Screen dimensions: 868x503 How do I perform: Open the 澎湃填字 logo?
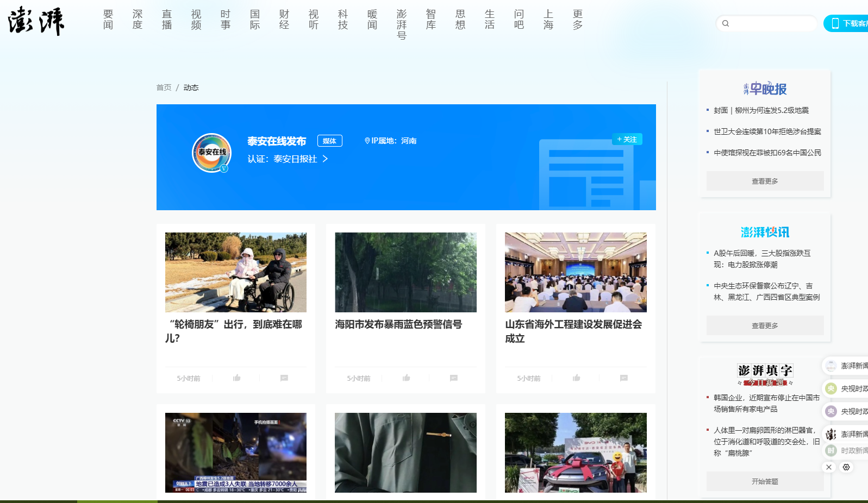765,375
